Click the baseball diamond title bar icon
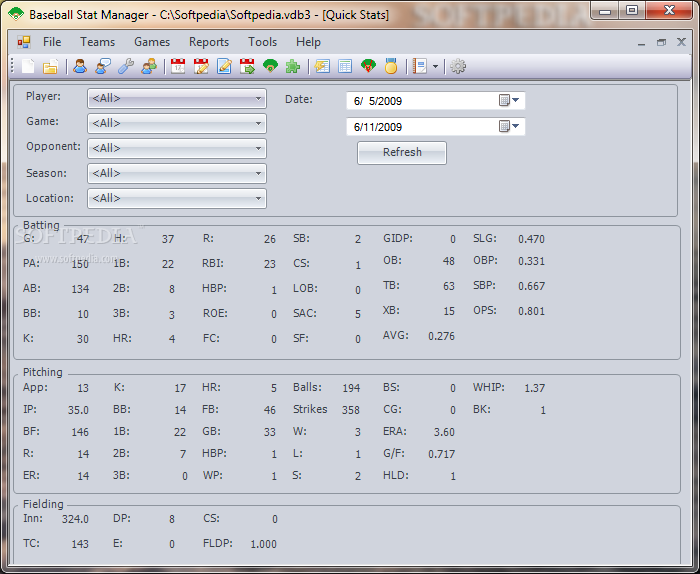The image size is (700, 574). [x=16, y=14]
